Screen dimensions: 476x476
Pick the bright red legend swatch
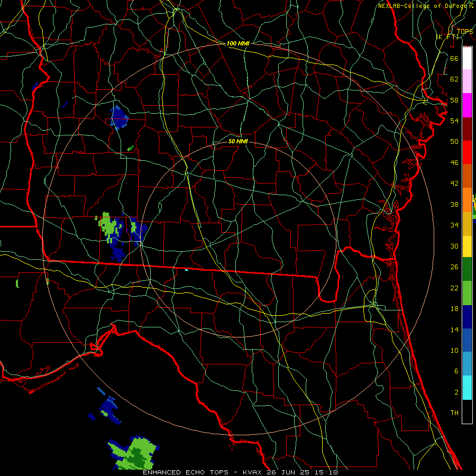(x=467, y=152)
